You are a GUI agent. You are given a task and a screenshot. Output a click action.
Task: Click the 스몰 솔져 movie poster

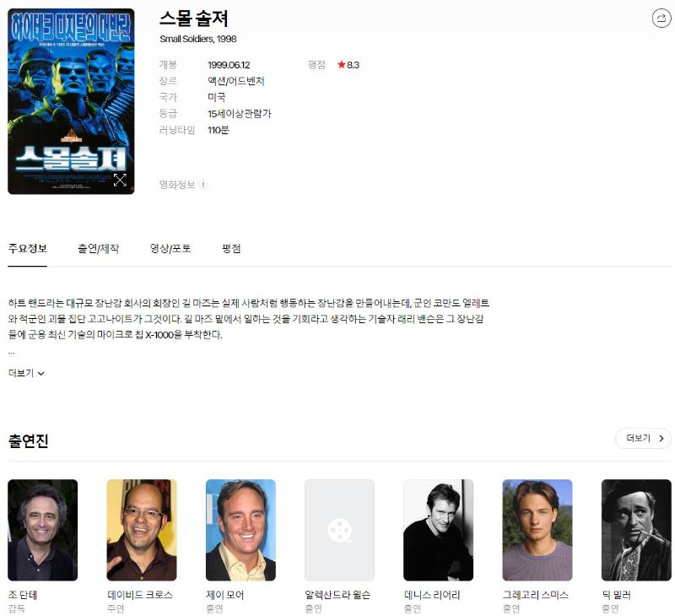point(71,101)
